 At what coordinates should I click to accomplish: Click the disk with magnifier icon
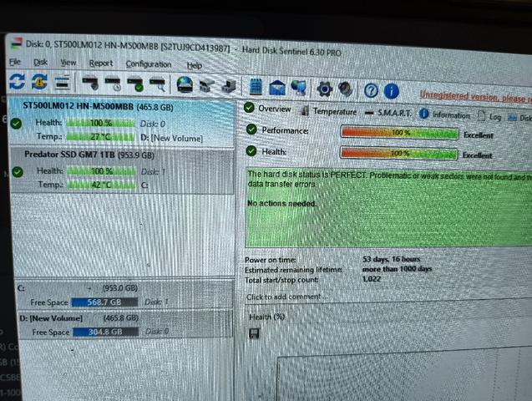point(157,85)
